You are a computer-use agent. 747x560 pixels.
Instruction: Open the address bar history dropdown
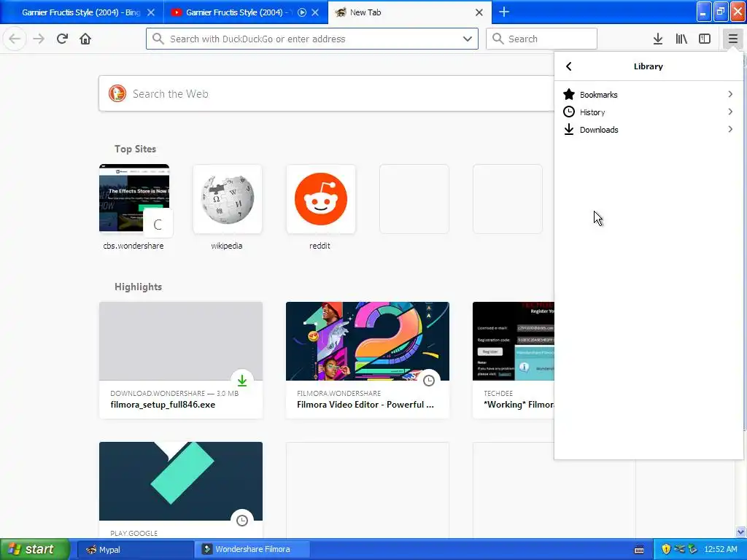tap(468, 39)
